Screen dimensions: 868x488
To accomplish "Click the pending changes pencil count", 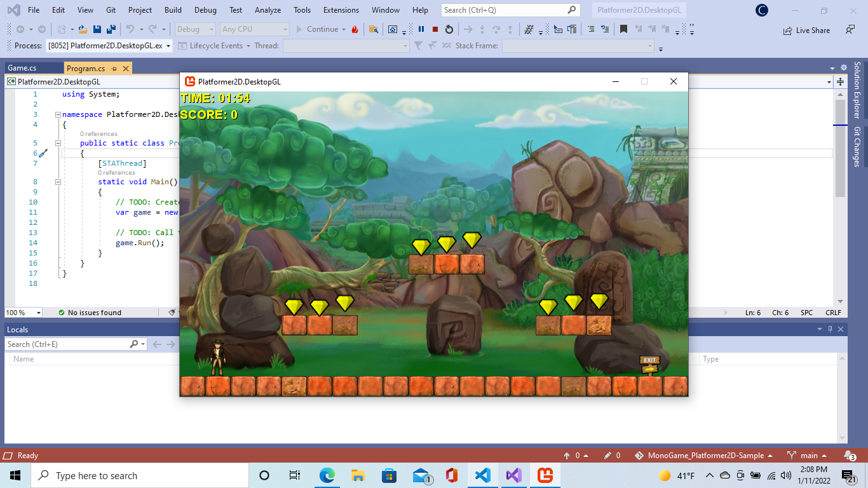I will coord(612,456).
